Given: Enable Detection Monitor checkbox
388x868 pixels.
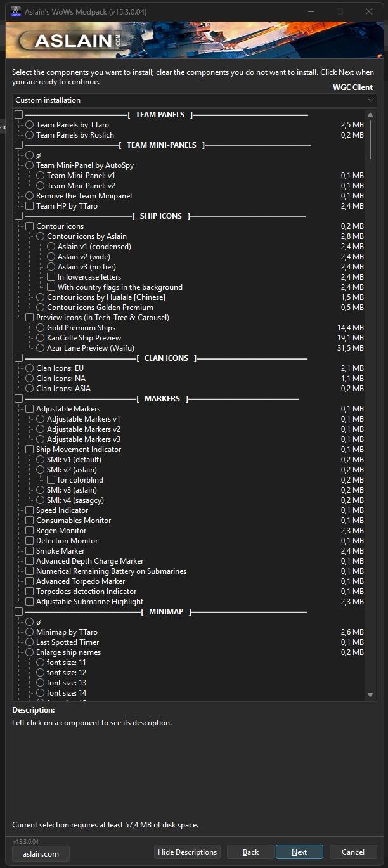Looking at the screenshot, I should pyautogui.click(x=29, y=541).
